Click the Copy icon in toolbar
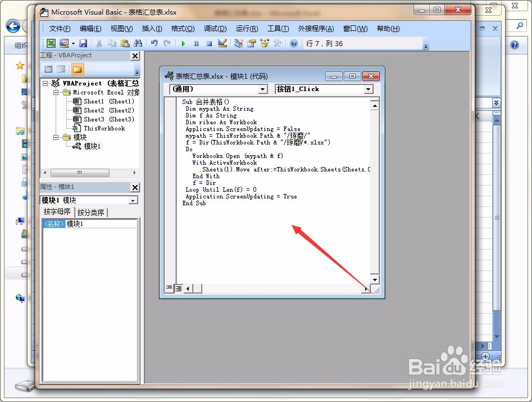This screenshot has height=402, width=532. 112,43
